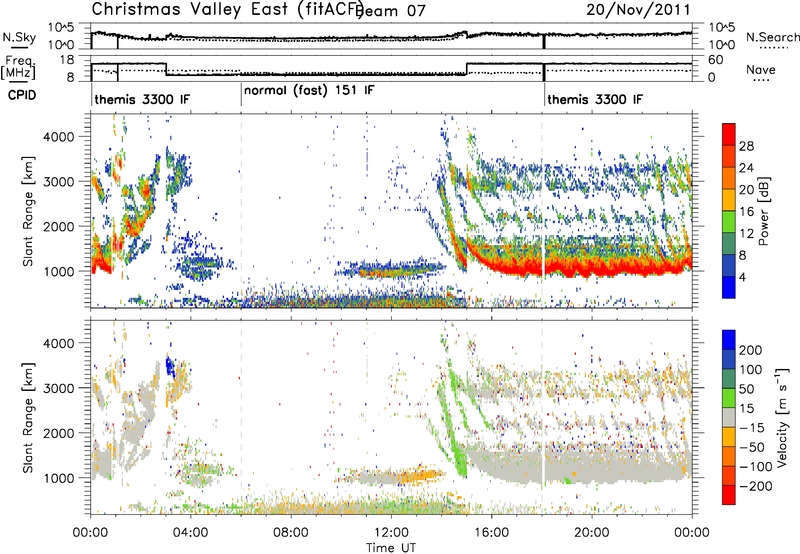Screen dimensions: 800x554
Task: Click the gray velocity band near 20:00
Action: tap(592, 464)
